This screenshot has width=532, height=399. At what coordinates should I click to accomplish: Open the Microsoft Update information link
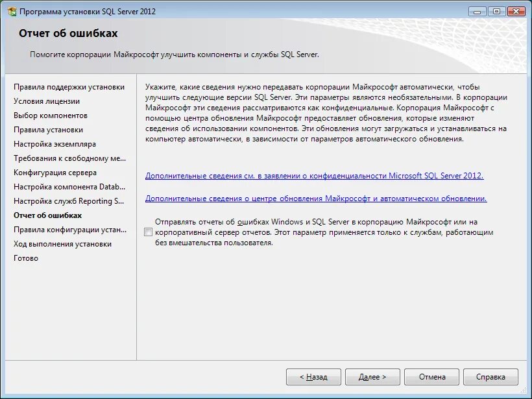(316, 199)
